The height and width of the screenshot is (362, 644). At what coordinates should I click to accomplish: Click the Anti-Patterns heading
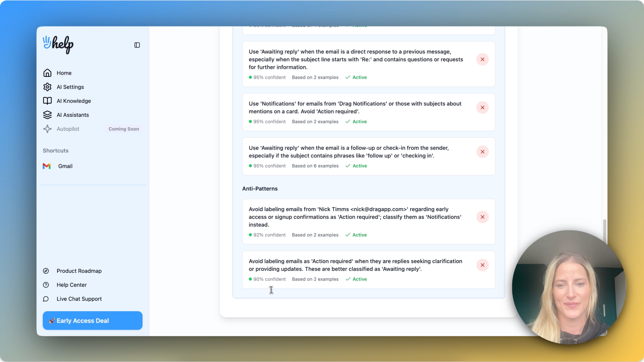click(260, 189)
